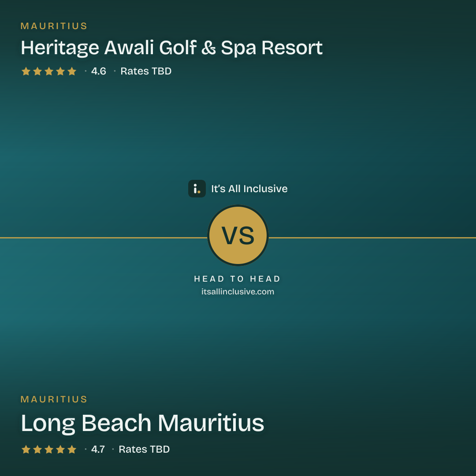Click the It's All Inclusive brand text
Image resolution: width=476 pixels, height=476 pixels.
(x=249, y=189)
